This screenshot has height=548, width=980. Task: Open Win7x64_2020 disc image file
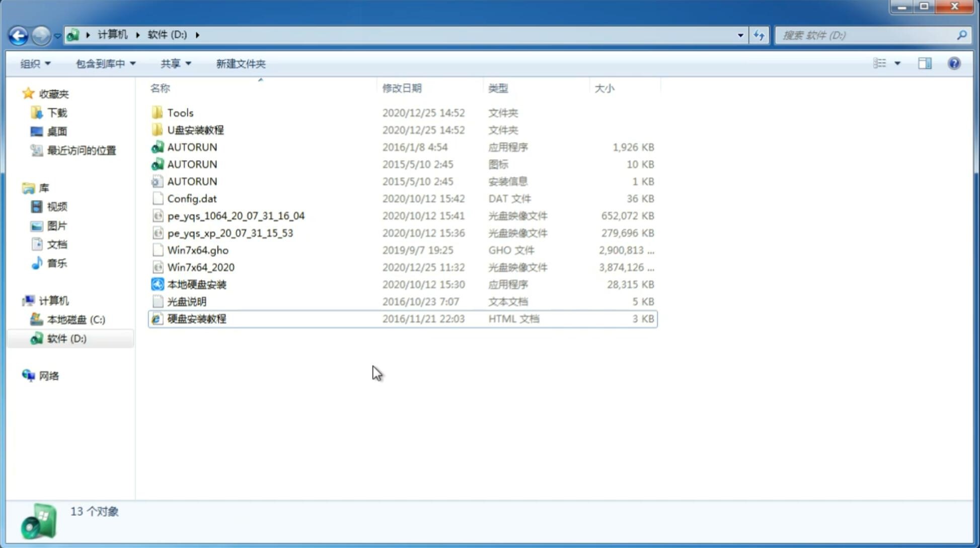[x=200, y=267]
